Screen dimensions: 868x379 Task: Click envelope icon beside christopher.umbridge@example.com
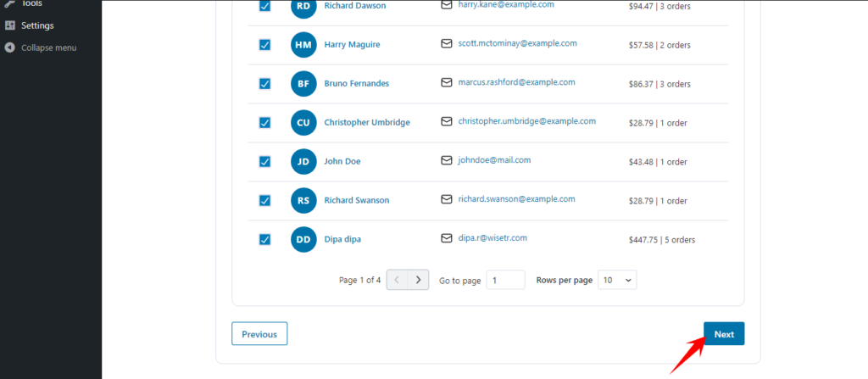pyautogui.click(x=447, y=120)
